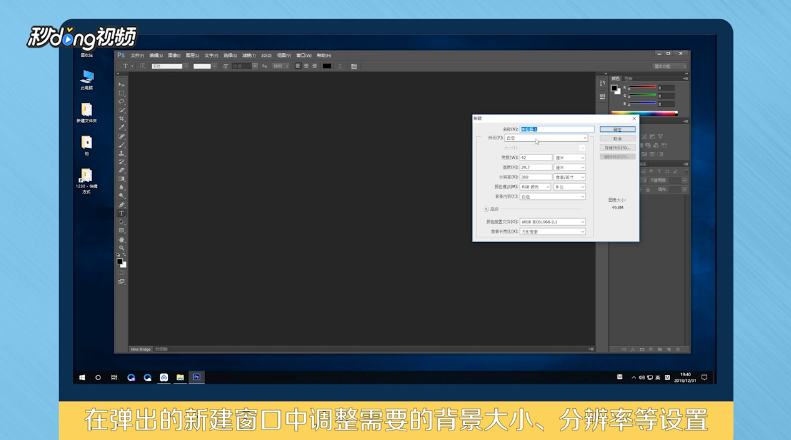Open the Preset dropdown in New dialog
Image resolution: width=791 pixels, height=440 pixels.
pyautogui.click(x=546, y=138)
